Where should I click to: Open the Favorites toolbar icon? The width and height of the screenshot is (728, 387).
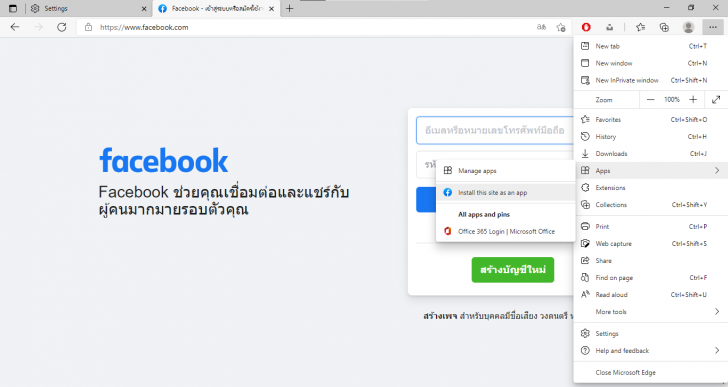click(x=641, y=27)
